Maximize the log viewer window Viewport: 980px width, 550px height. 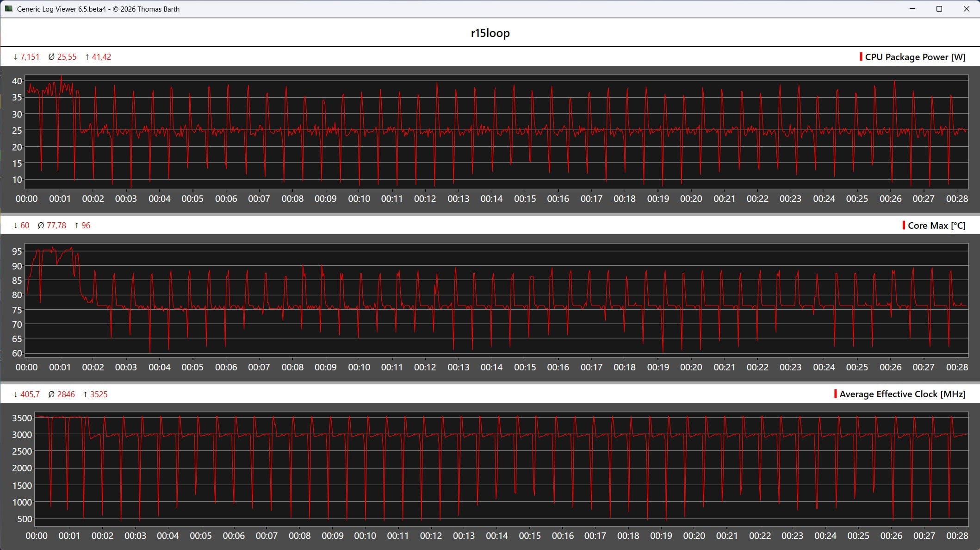[939, 9]
